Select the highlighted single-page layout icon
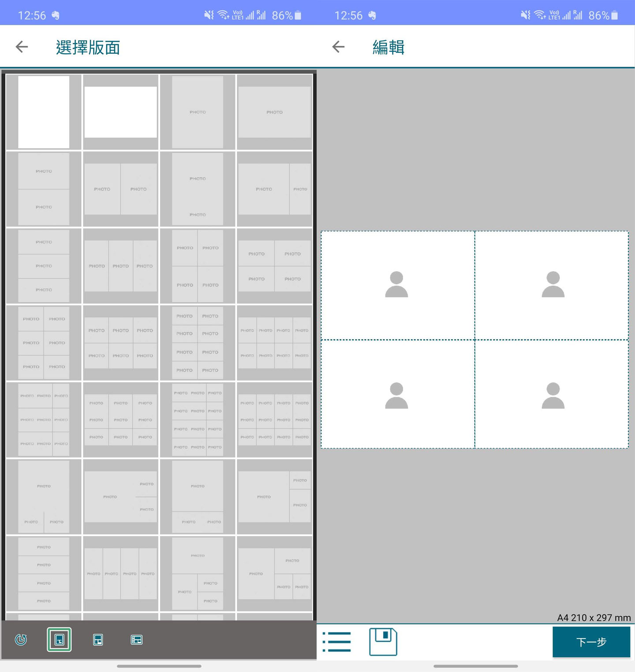The width and height of the screenshot is (635, 672). pos(60,640)
